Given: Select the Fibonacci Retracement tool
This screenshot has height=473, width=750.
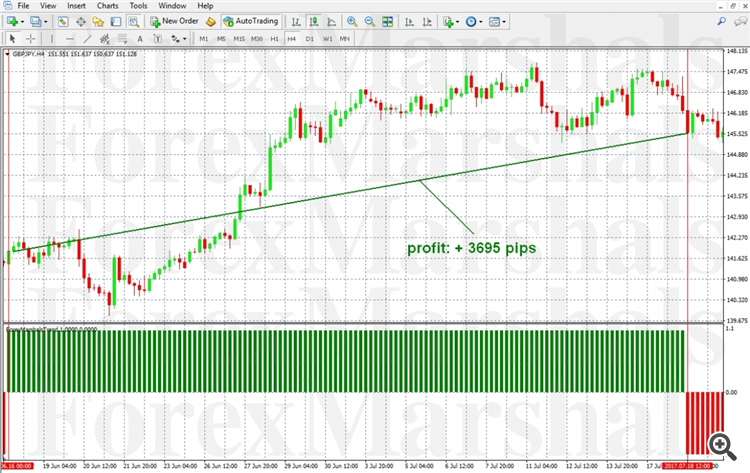Looking at the screenshot, I should coord(122,39).
